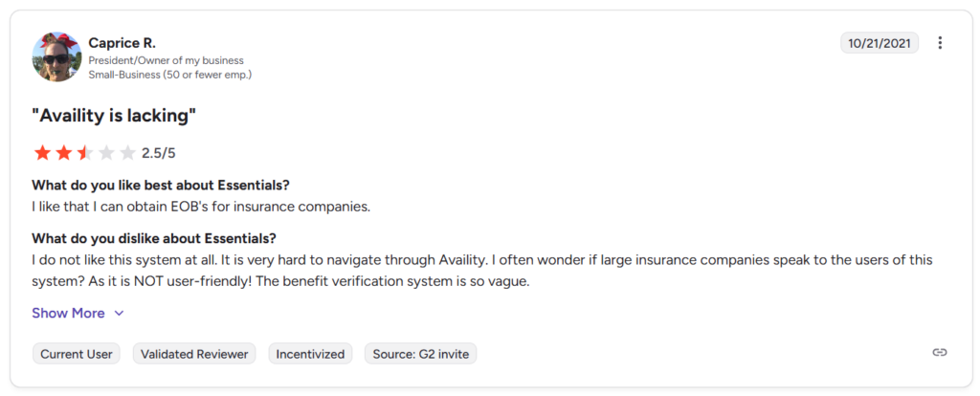Image resolution: width=980 pixels, height=396 pixels.
Task: Open the three-dot options menu
Action: [940, 43]
